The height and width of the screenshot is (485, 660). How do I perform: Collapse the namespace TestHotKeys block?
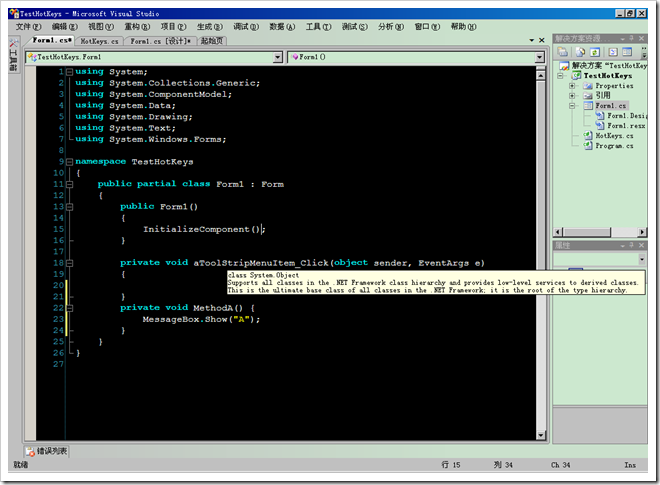[x=69, y=162]
